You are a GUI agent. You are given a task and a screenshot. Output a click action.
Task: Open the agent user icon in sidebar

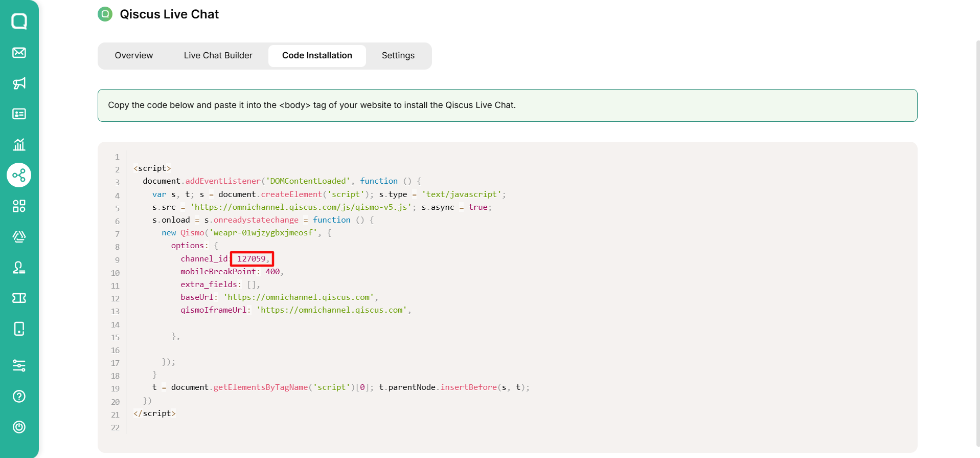tap(19, 268)
